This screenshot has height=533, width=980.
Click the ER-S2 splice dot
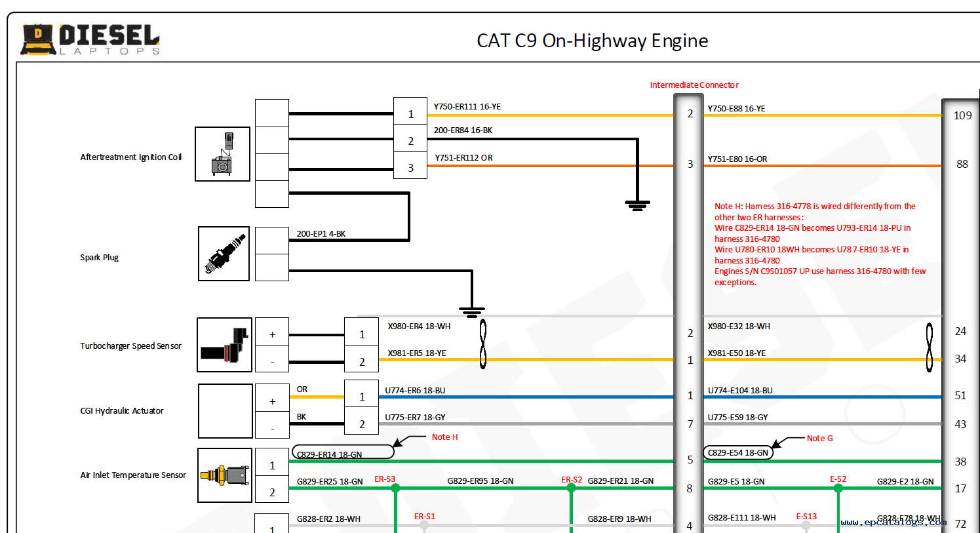click(571, 488)
